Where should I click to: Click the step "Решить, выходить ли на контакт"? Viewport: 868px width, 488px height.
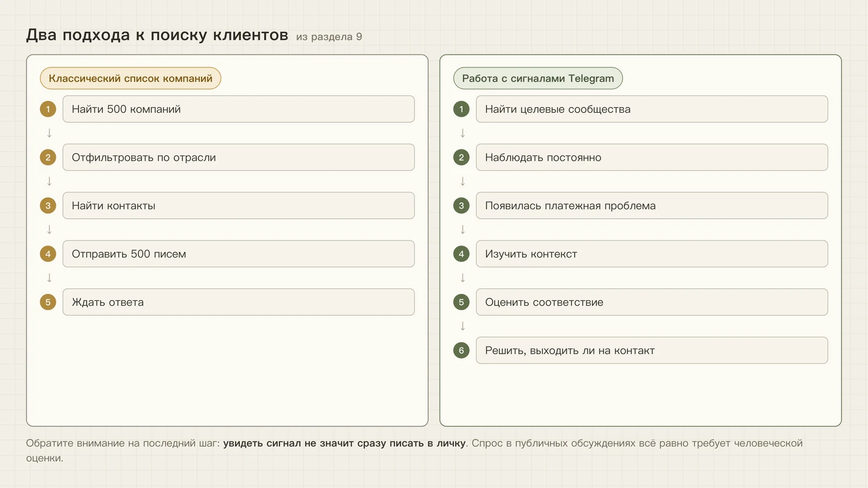652,350
